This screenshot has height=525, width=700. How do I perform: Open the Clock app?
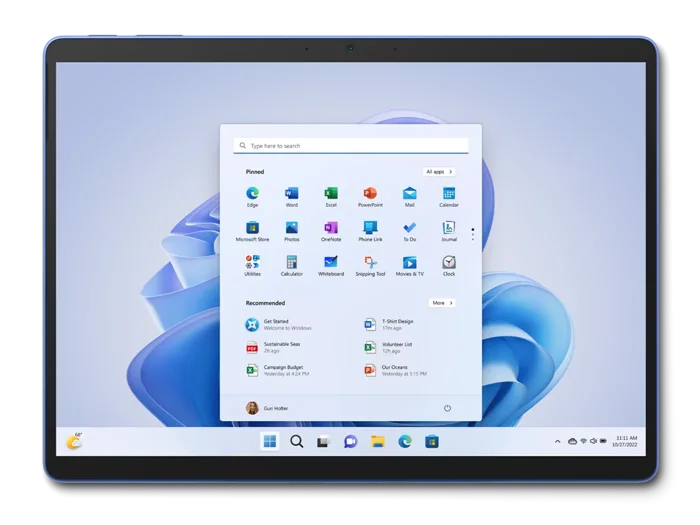449,266
